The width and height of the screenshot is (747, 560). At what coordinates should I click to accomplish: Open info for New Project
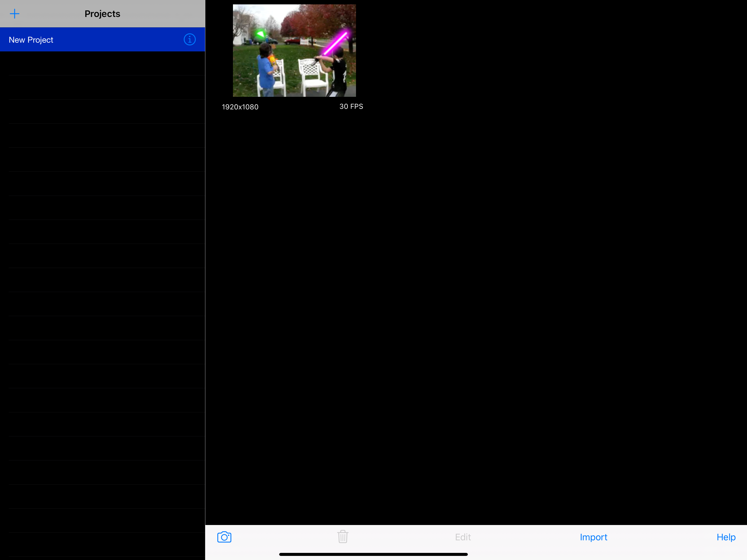coord(189,40)
